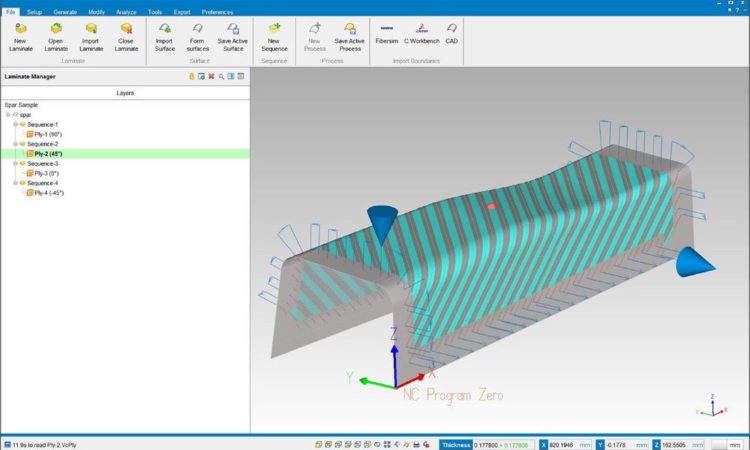This screenshot has width=750, height=450.
Task: Click the Thickness label in status bar
Action: [456, 445]
